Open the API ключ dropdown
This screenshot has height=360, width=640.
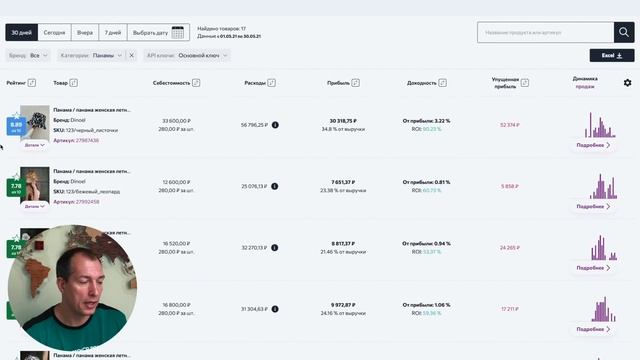coord(187,56)
